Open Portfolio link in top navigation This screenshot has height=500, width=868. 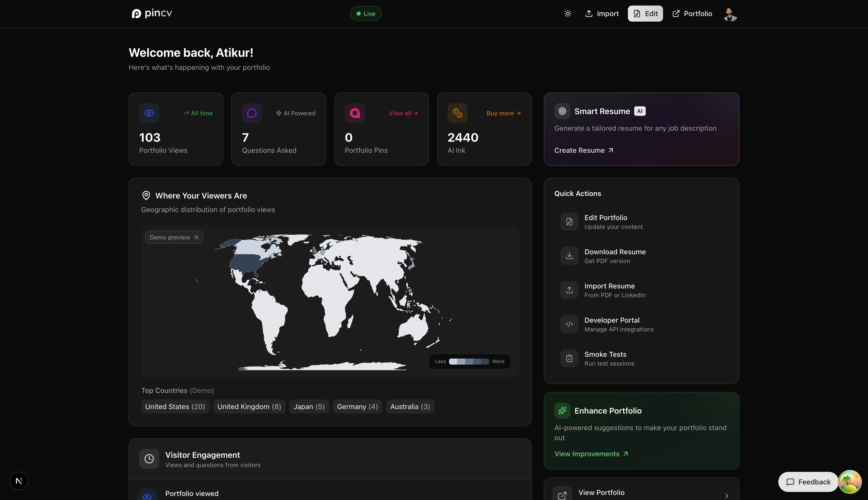[692, 14]
